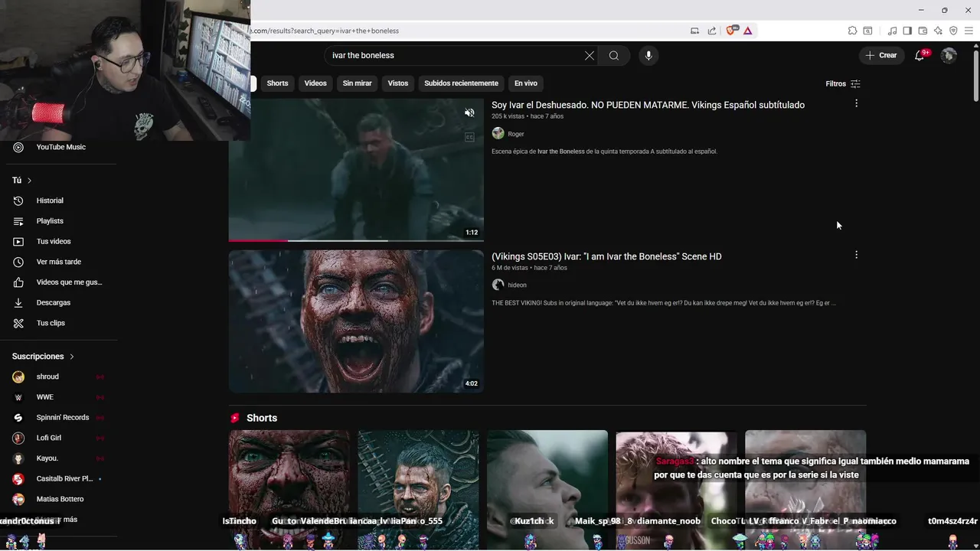This screenshot has height=551, width=980.
Task: Click the magnifying glass search button
Action: pos(614,55)
